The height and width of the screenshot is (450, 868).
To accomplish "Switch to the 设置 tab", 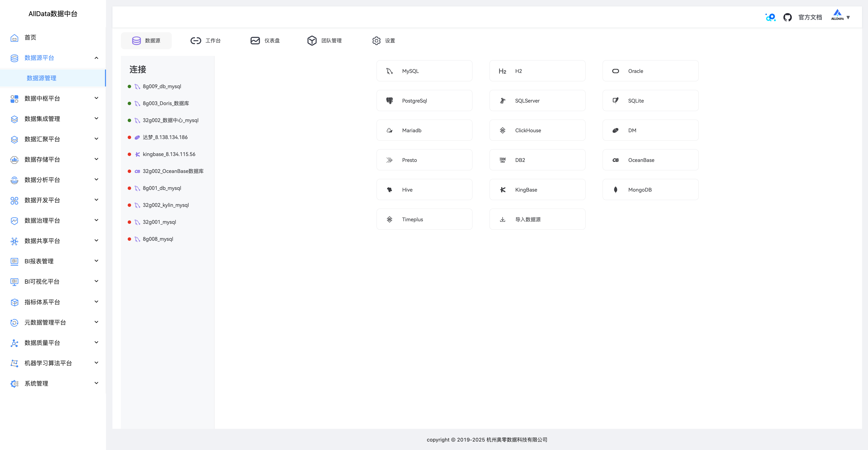I will click(384, 41).
